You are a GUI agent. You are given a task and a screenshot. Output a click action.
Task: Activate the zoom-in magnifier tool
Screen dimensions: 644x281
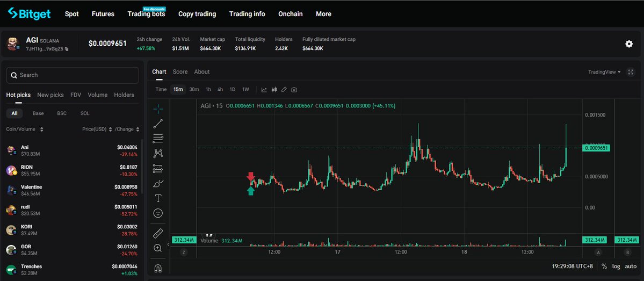158,248
